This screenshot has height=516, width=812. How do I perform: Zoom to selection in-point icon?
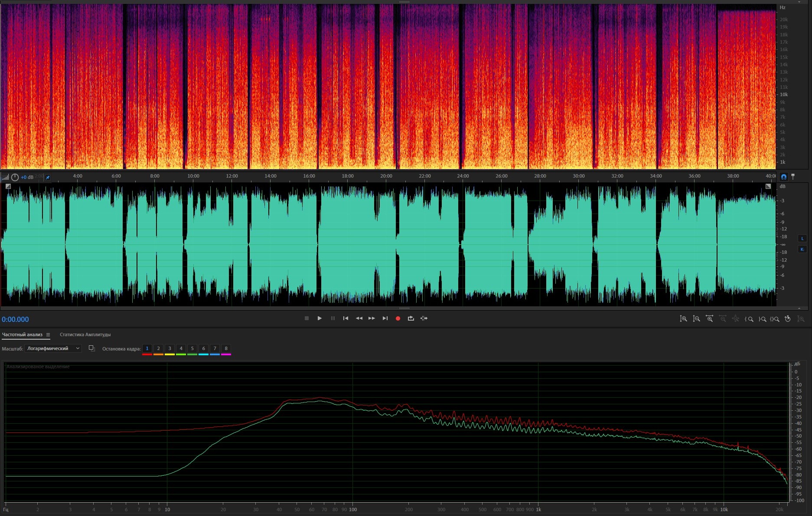(x=749, y=319)
